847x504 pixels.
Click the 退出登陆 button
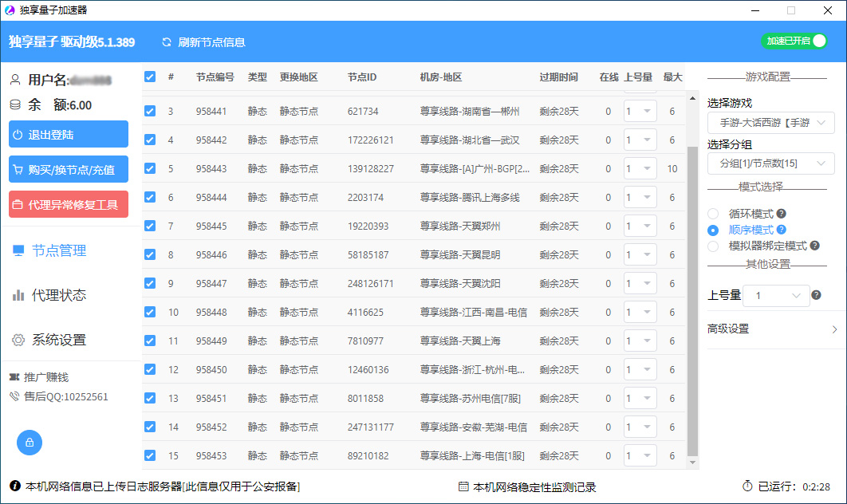(69, 134)
